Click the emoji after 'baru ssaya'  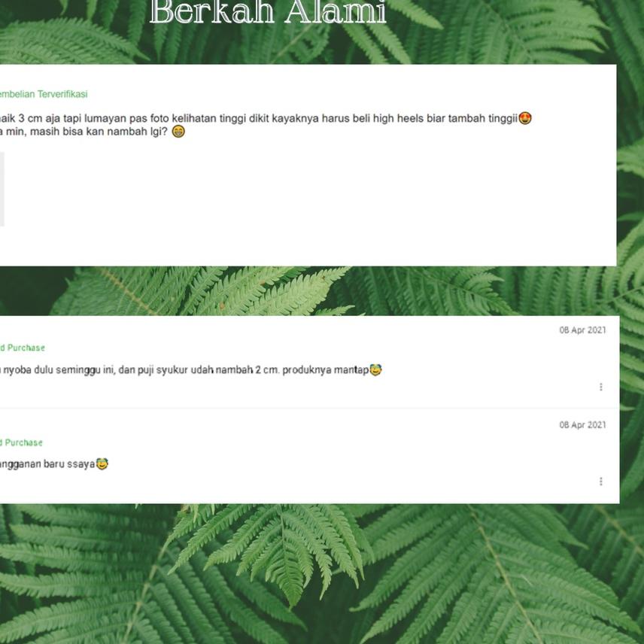tap(102, 463)
